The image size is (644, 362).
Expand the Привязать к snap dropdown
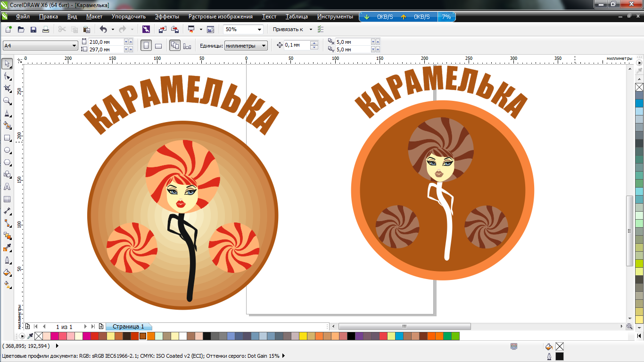coord(311,29)
